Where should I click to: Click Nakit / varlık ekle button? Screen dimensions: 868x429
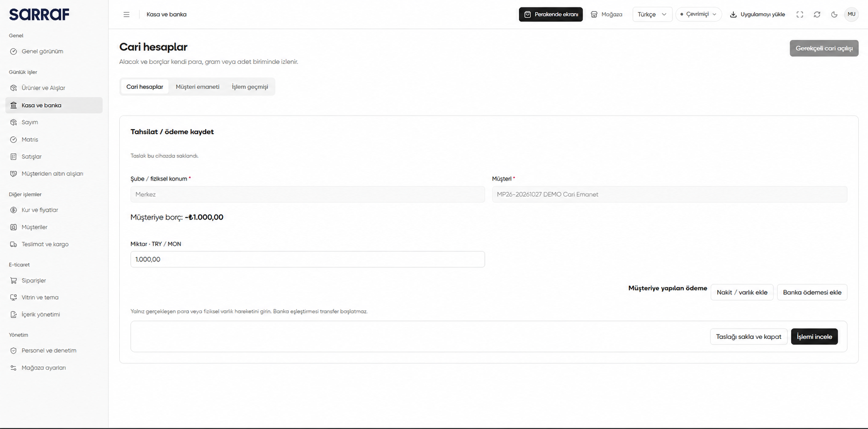(x=742, y=292)
